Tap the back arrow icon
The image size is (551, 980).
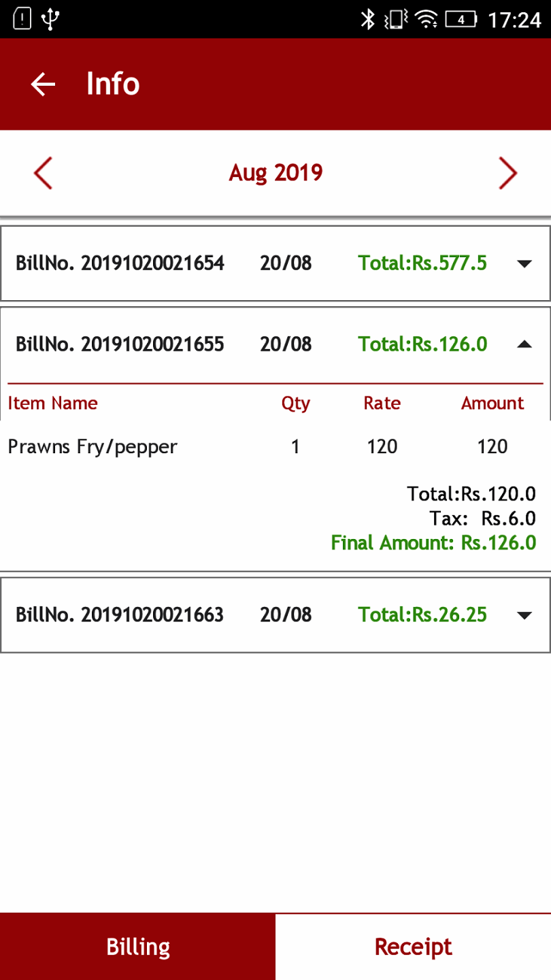(43, 84)
